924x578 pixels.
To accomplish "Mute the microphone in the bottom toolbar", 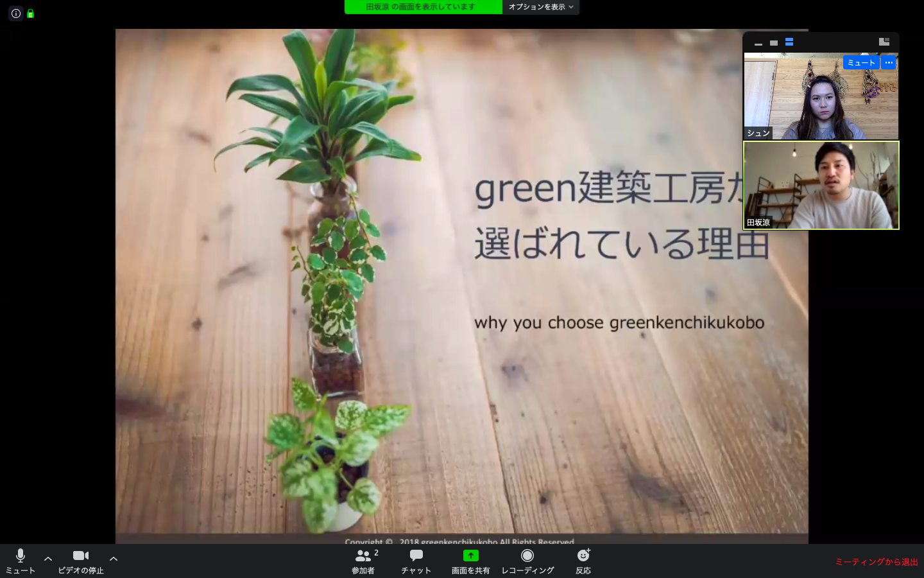I will [21, 556].
